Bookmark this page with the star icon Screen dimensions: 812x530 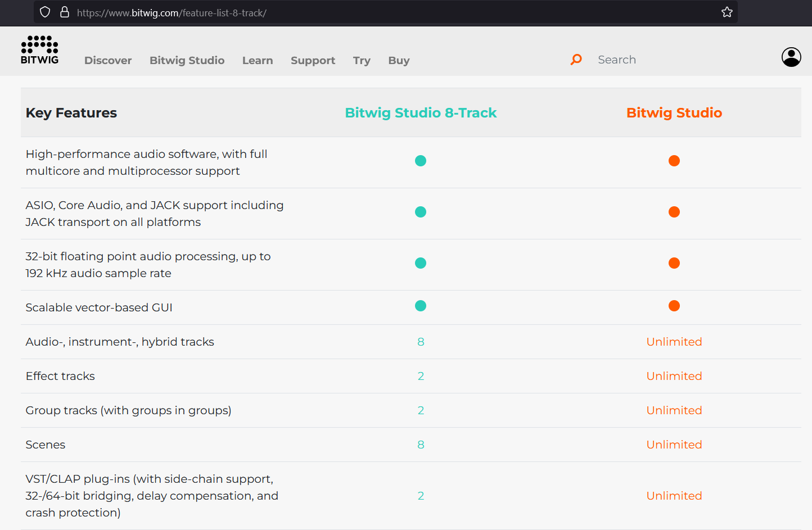[x=727, y=12]
